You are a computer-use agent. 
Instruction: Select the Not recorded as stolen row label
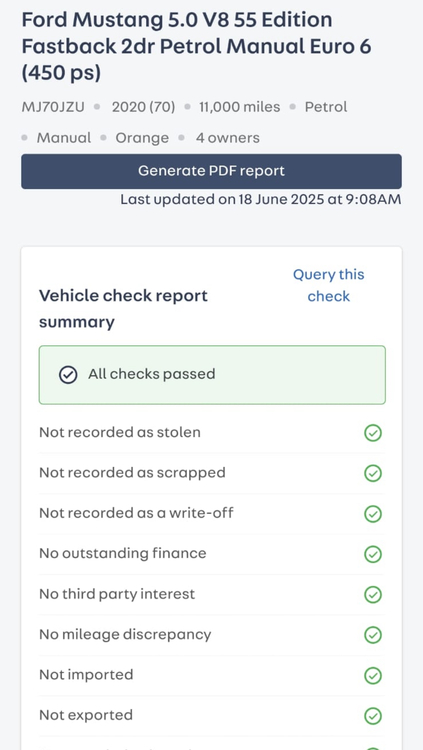click(x=120, y=432)
